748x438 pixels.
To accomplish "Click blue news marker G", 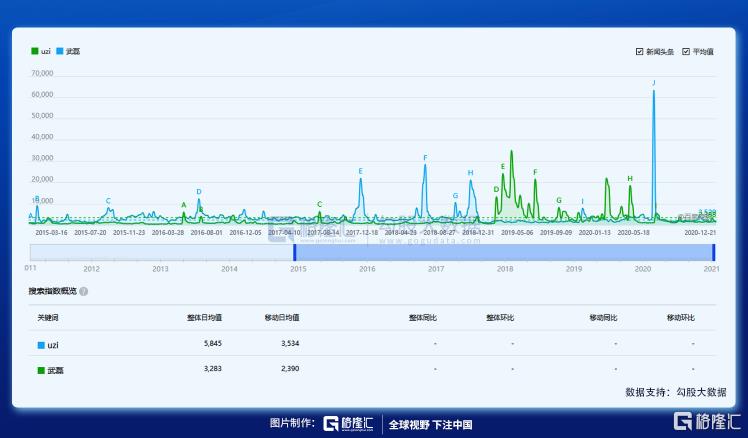I will pyautogui.click(x=455, y=196).
